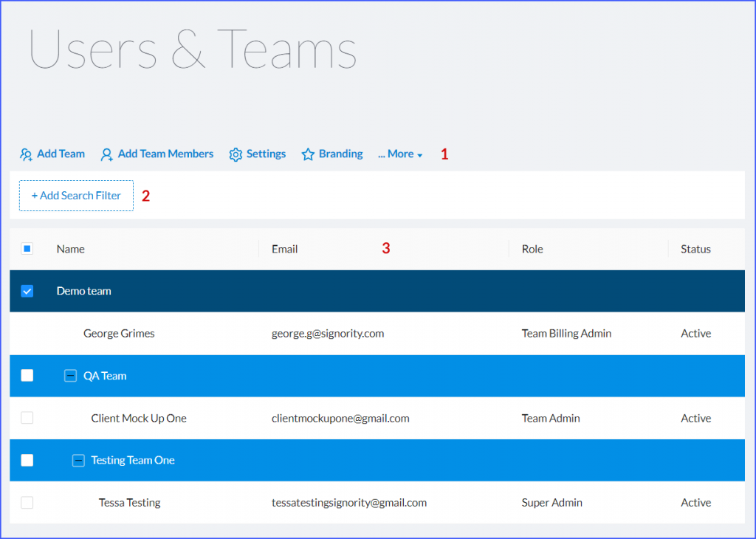Uncheck the Demo team checkbox
This screenshot has height=539, width=756.
click(x=27, y=291)
